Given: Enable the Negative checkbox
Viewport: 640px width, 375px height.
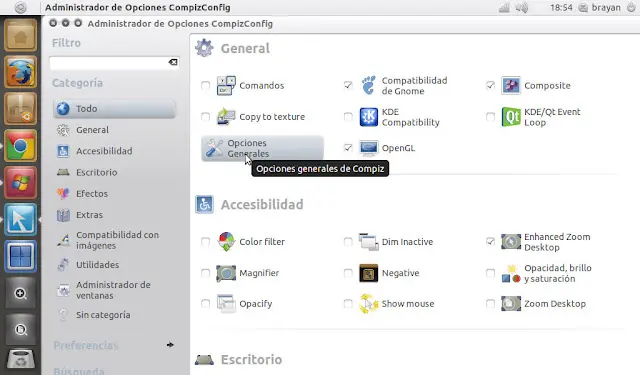Looking at the screenshot, I should tap(348, 273).
